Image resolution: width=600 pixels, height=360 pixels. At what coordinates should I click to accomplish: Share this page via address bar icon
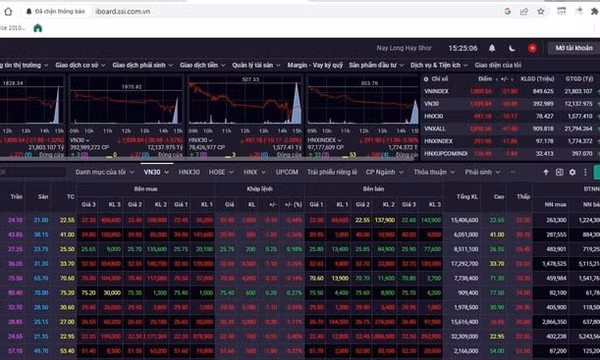pos(524,11)
